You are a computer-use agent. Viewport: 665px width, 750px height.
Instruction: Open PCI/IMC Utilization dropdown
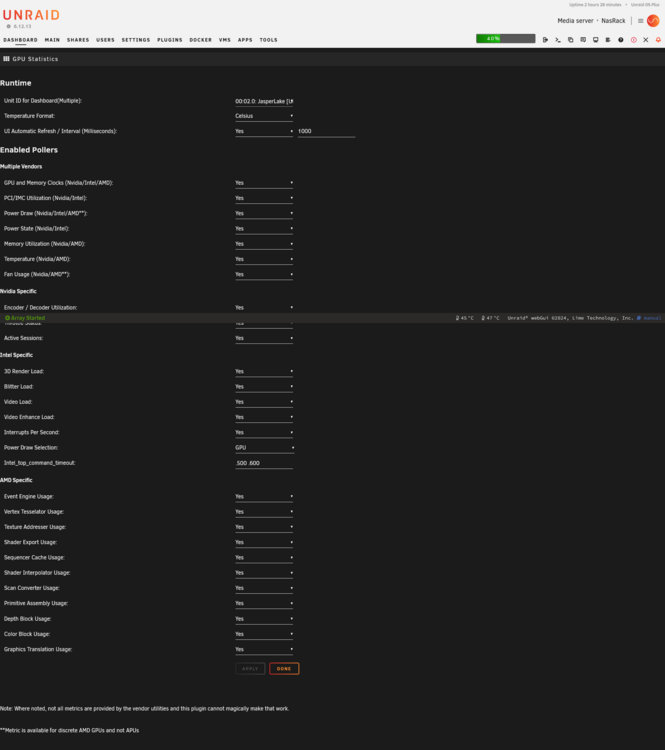tap(264, 199)
